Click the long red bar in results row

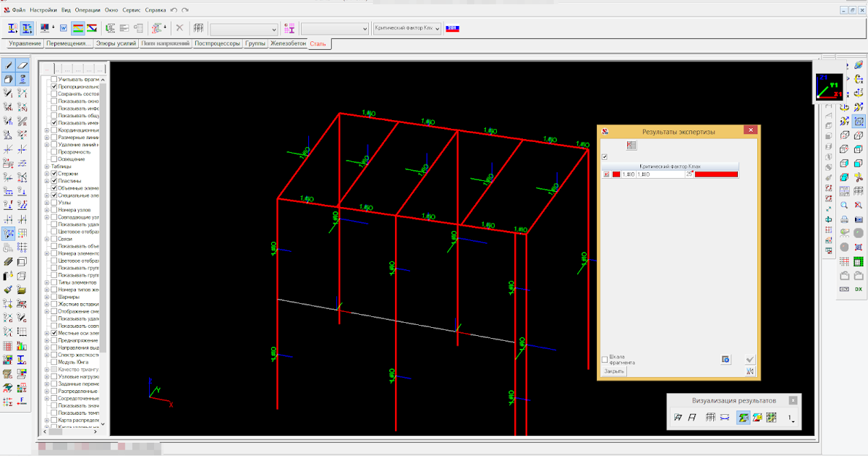tap(716, 174)
